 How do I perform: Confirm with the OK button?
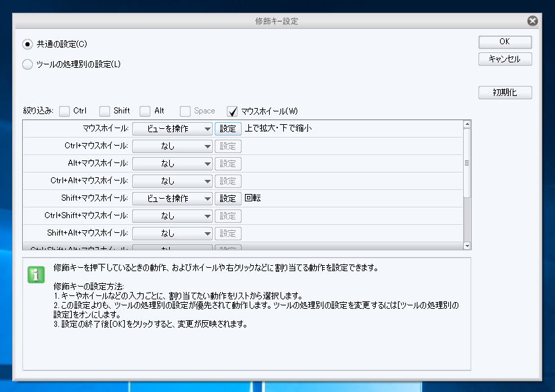coord(505,42)
